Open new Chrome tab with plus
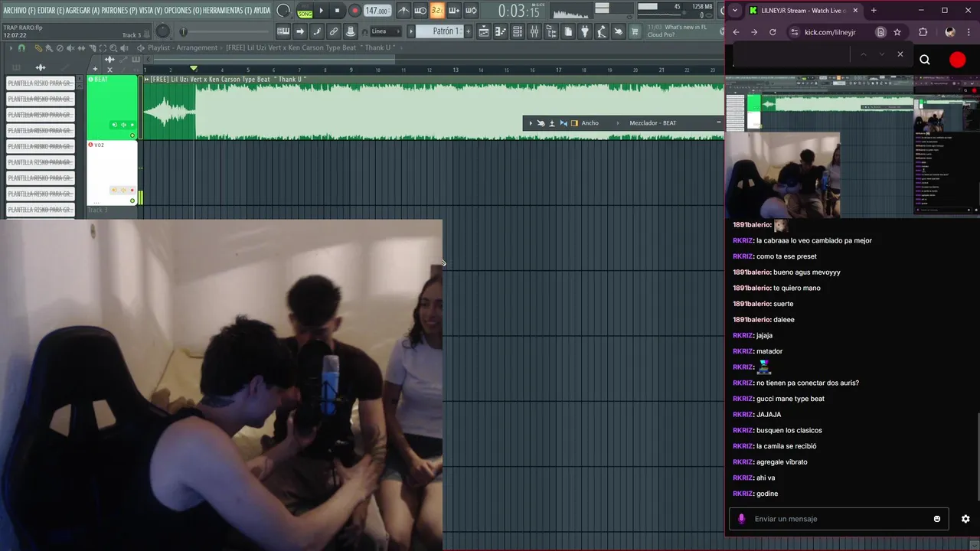Screen dimensions: 980x551 tap(874, 11)
